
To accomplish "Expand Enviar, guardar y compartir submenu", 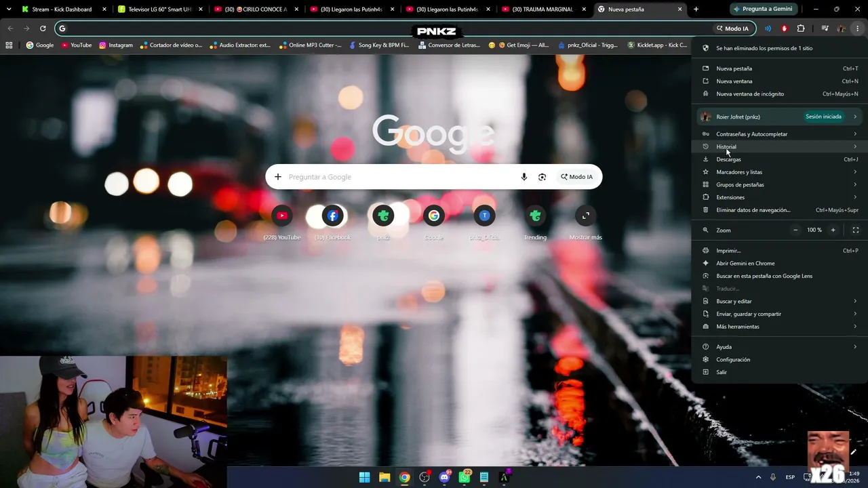I will (780, 314).
